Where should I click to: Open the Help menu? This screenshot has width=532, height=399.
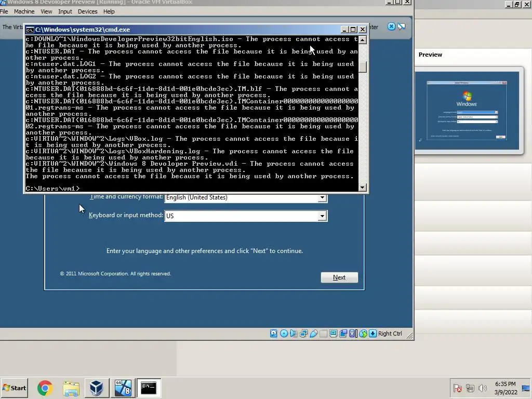coord(109,11)
